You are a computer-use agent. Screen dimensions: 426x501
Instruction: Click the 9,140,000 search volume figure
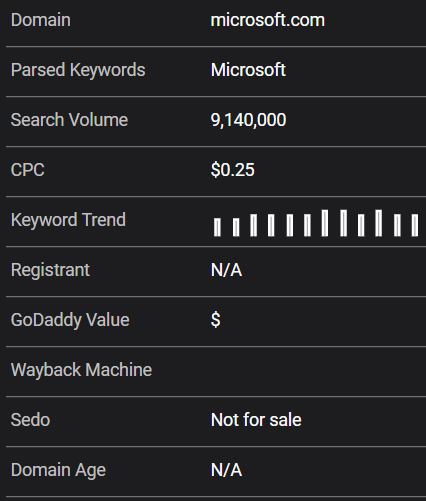point(248,120)
